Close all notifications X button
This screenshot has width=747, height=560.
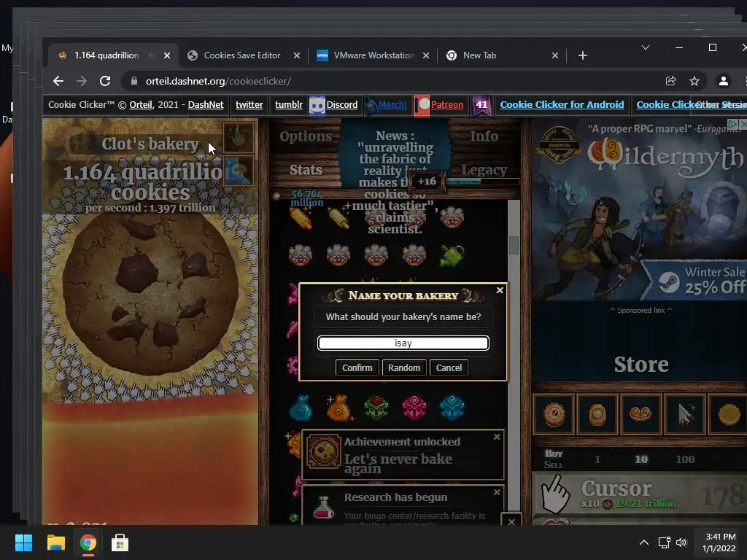tap(511, 521)
